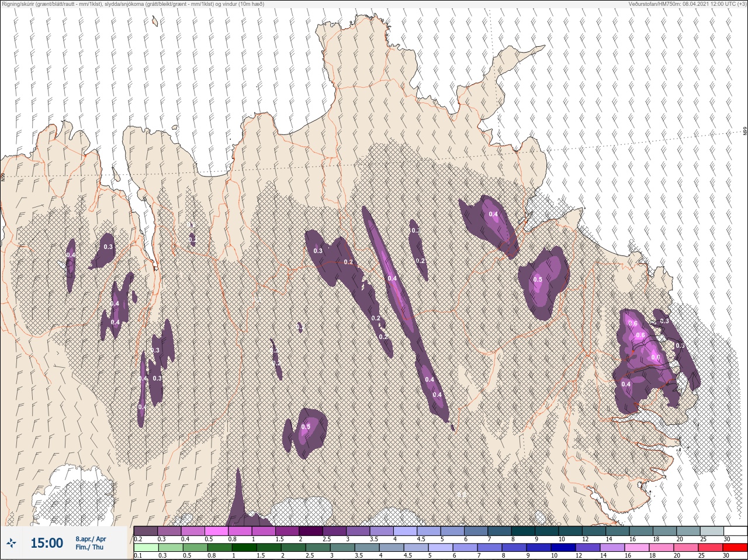748x560 pixels.
Task: Pick the snow legend swatch between 8 and 9
Action: point(523,531)
